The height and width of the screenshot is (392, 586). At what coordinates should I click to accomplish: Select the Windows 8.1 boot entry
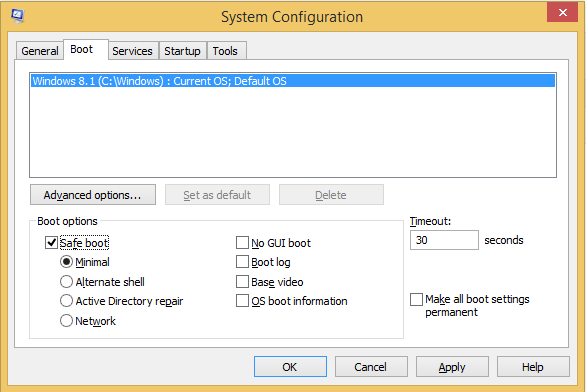293,81
